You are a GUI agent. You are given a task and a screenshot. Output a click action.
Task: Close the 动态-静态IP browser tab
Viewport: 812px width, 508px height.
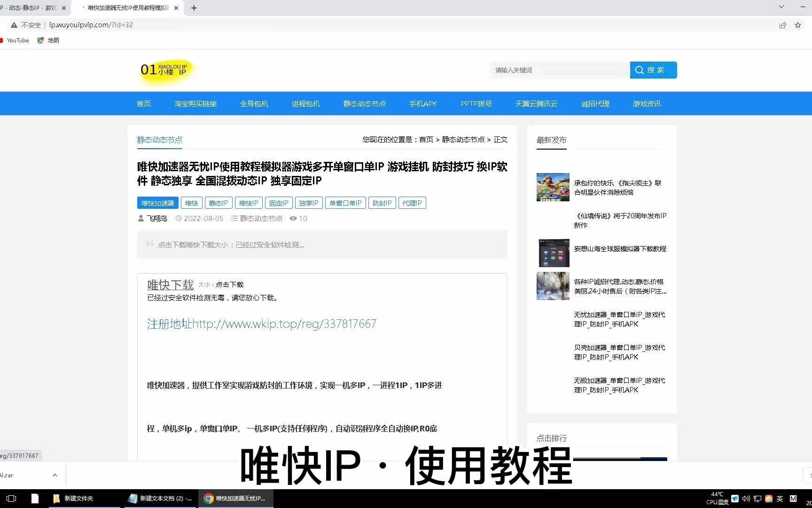coord(64,8)
